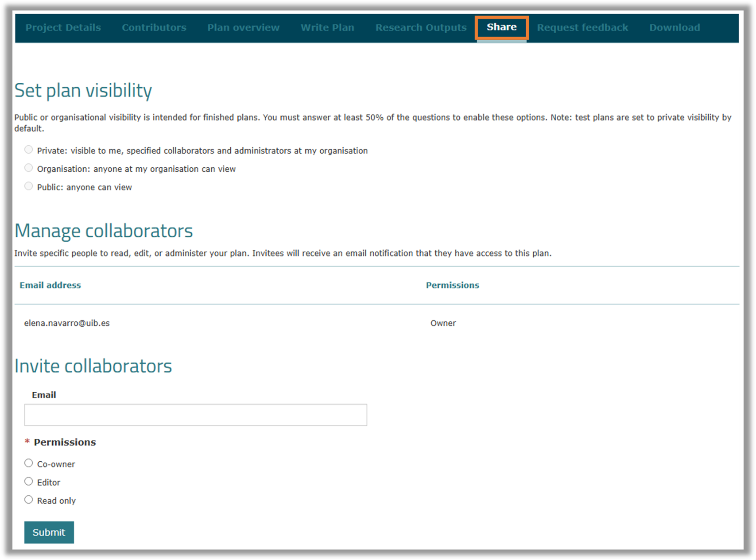Viewport: 756px width, 560px height.
Task: Click the Manage collaborators heading
Action: coord(104,231)
